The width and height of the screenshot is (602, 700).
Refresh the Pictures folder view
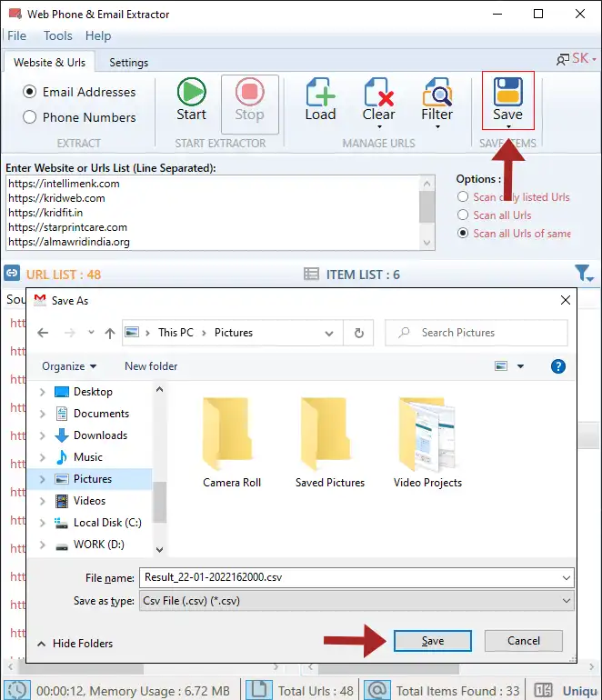[x=358, y=333]
